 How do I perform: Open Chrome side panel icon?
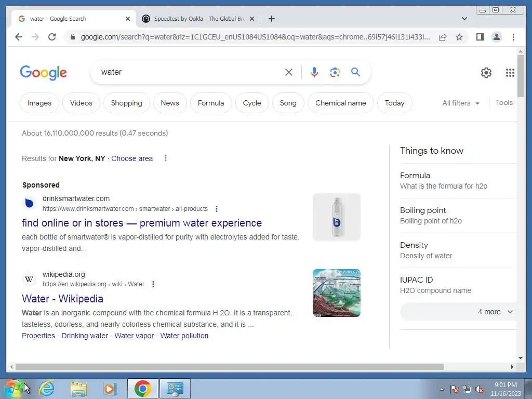pos(480,37)
